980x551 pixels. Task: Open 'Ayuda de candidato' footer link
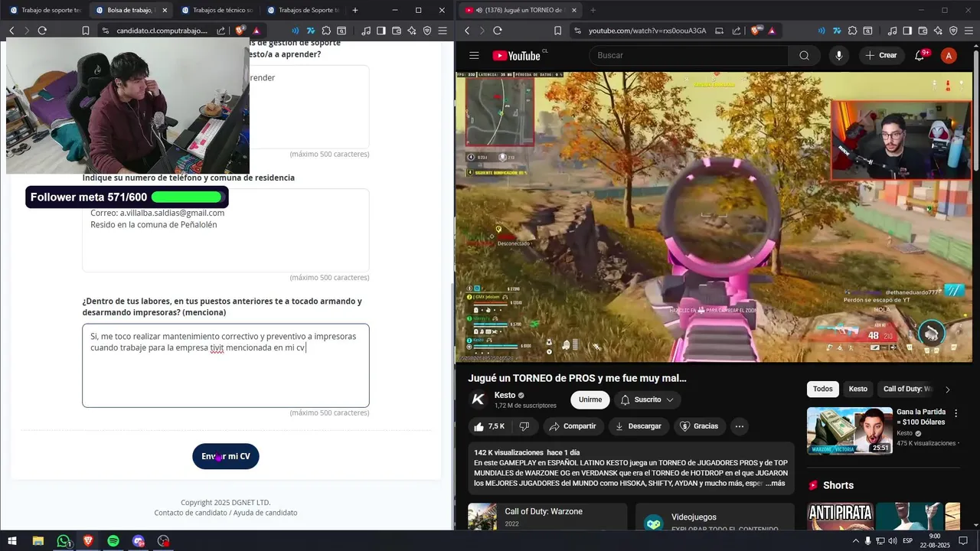(265, 513)
